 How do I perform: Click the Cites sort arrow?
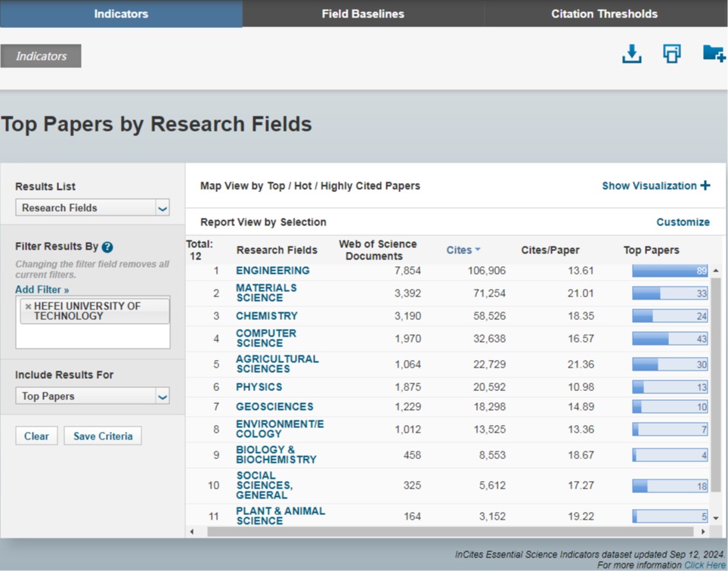click(478, 250)
